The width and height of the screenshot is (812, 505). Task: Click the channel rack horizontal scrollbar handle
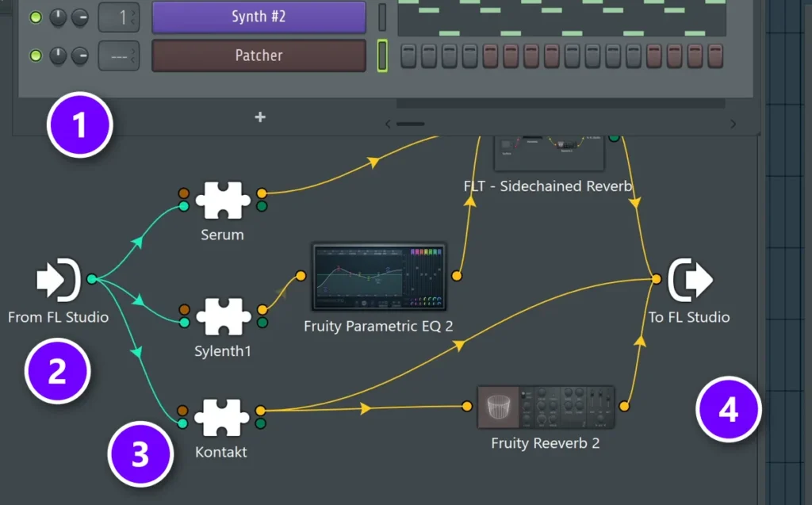(x=410, y=124)
